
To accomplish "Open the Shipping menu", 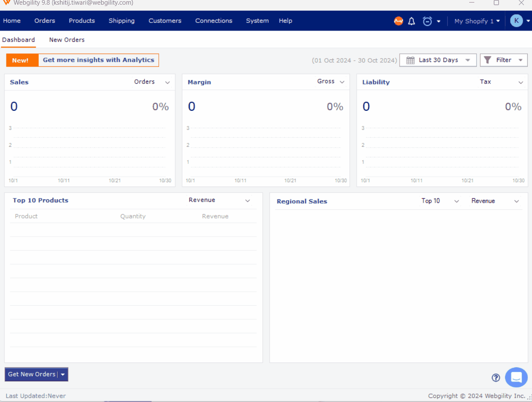I will 121,21.
